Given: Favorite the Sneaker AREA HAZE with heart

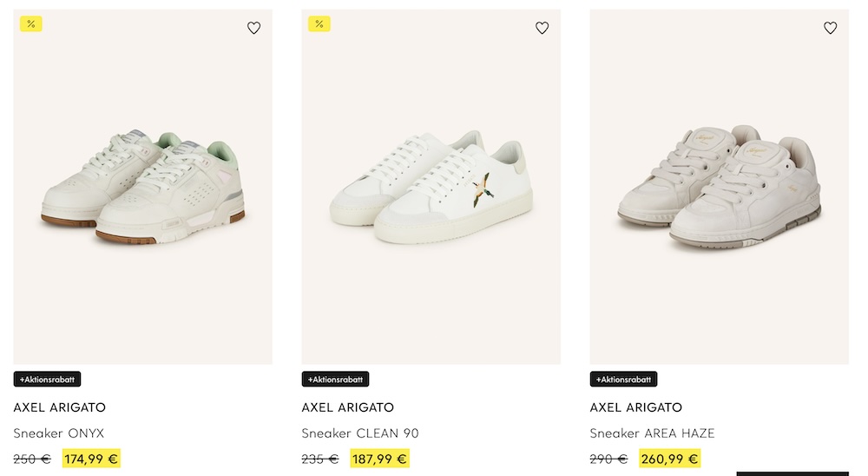Looking at the screenshot, I should pos(830,28).
